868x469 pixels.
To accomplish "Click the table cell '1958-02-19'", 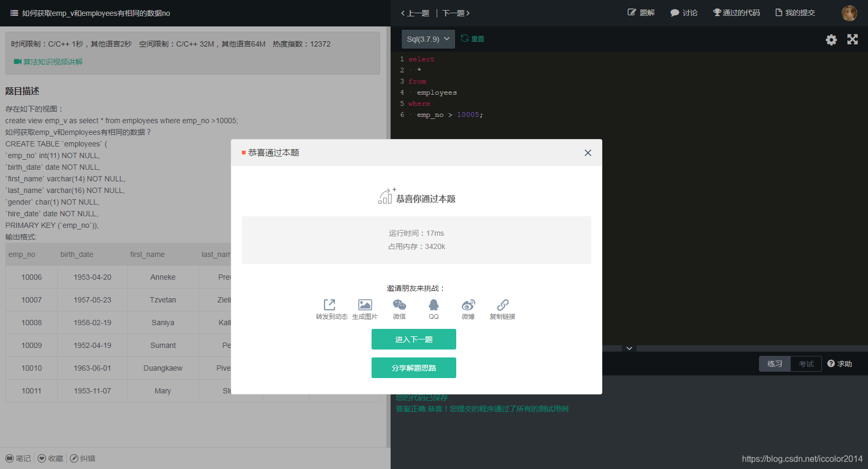I will (x=93, y=323).
